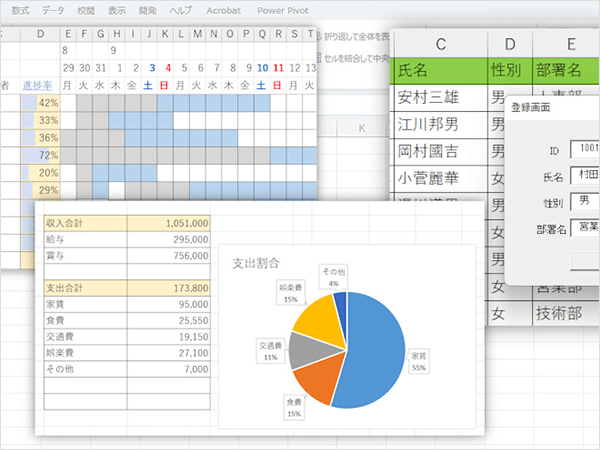Select the 33% progress cell
Screen dimensions: 600x450
tap(40, 121)
